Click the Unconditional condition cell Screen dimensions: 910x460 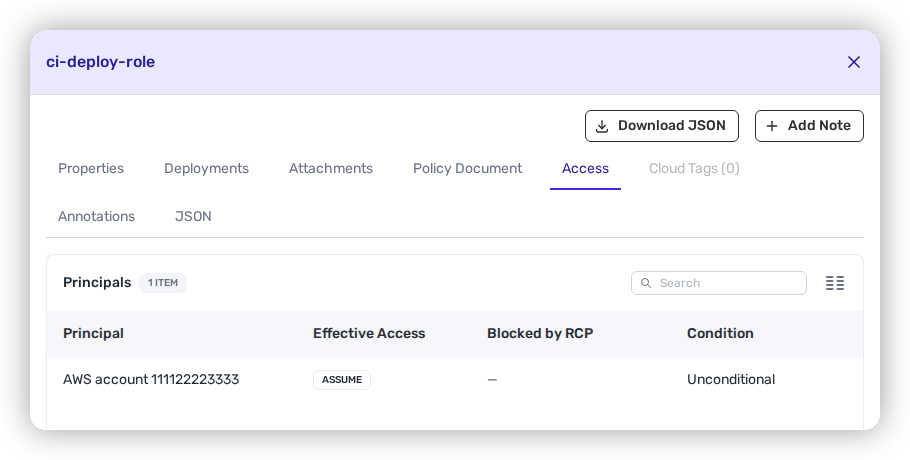click(731, 379)
